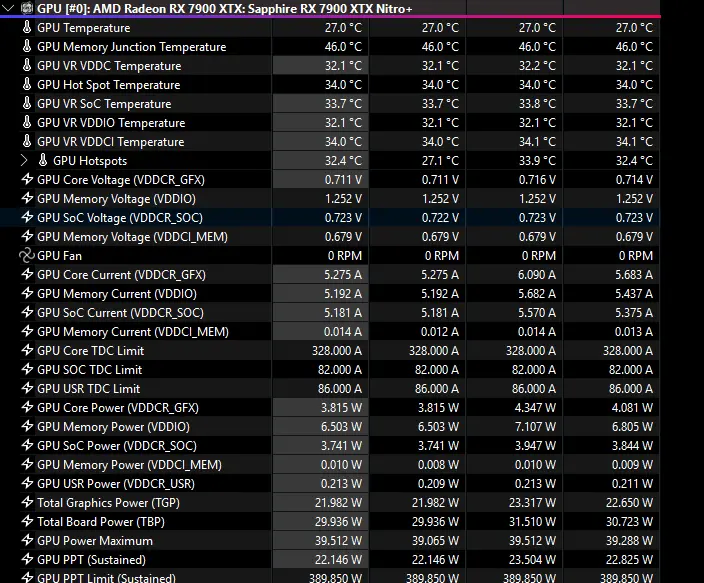The height and width of the screenshot is (583, 704).
Task: Click thermometer icon for GPU Memory Junction Temperature
Action: [x=27, y=46]
